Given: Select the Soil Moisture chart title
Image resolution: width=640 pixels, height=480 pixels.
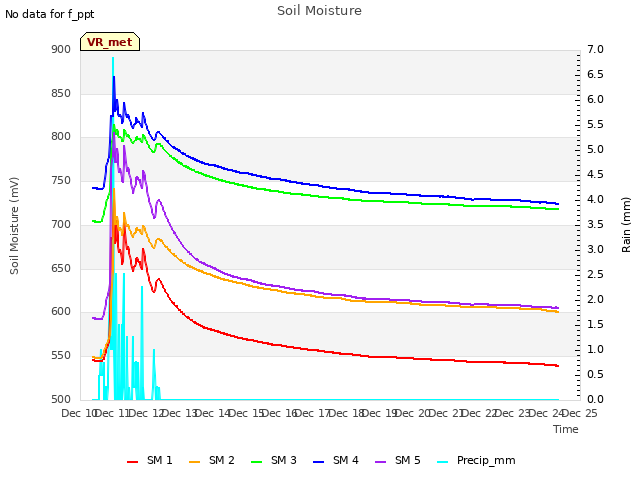Looking at the screenshot, I should click(319, 11).
